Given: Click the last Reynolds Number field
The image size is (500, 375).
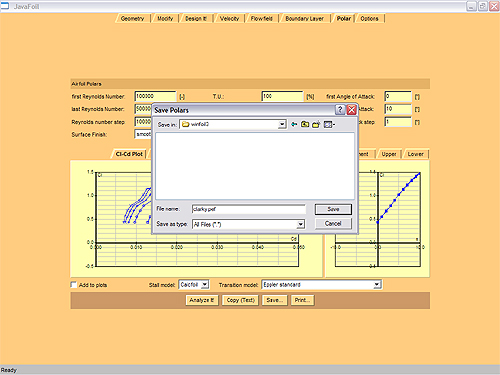Looking at the screenshot, I should pyautogui.click(x=143, y=109).
